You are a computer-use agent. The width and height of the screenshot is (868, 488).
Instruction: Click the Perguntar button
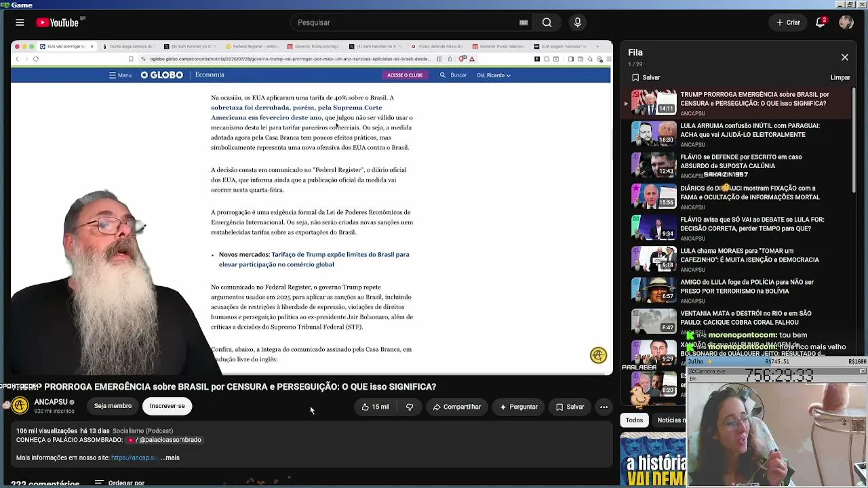(519, 407)
